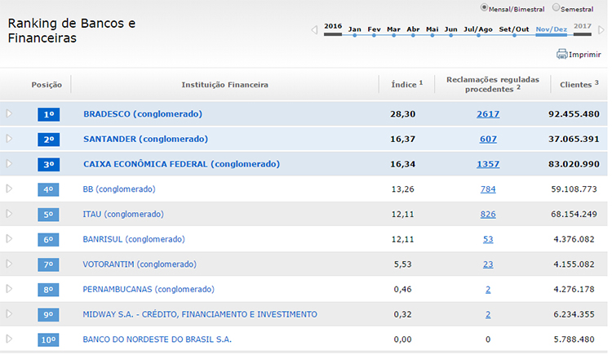Expand the BANCO DO NORDESTE row
The height and width of the screenshot is (364, 612).
9,339
